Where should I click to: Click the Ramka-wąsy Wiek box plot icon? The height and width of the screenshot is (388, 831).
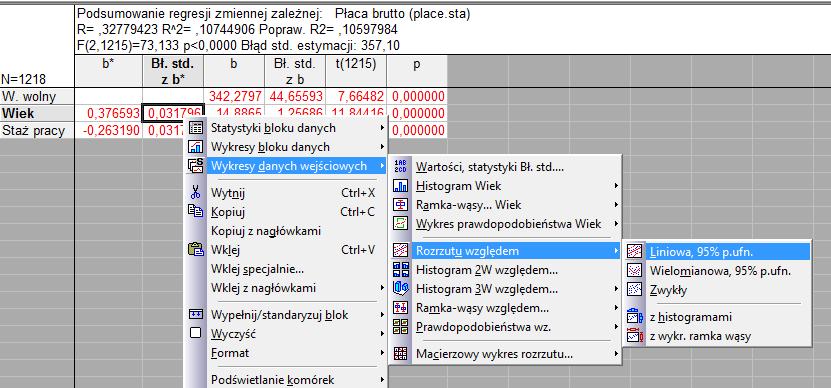[401, 205]
